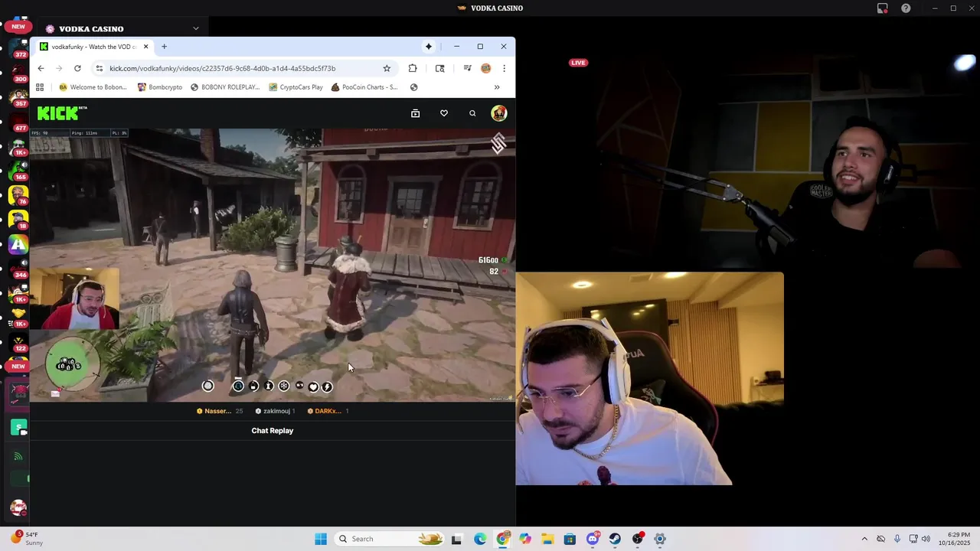Open Microsoft Edge from the taskbar
Viewport: 980px width, 551px height.
480,539
